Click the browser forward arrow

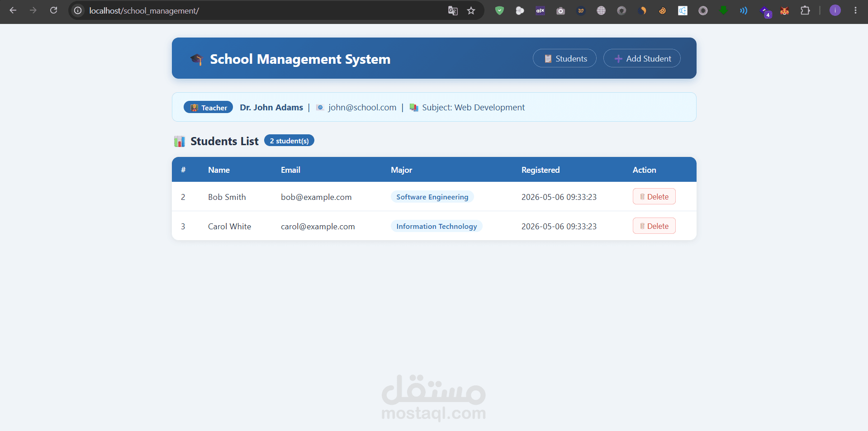33,10
